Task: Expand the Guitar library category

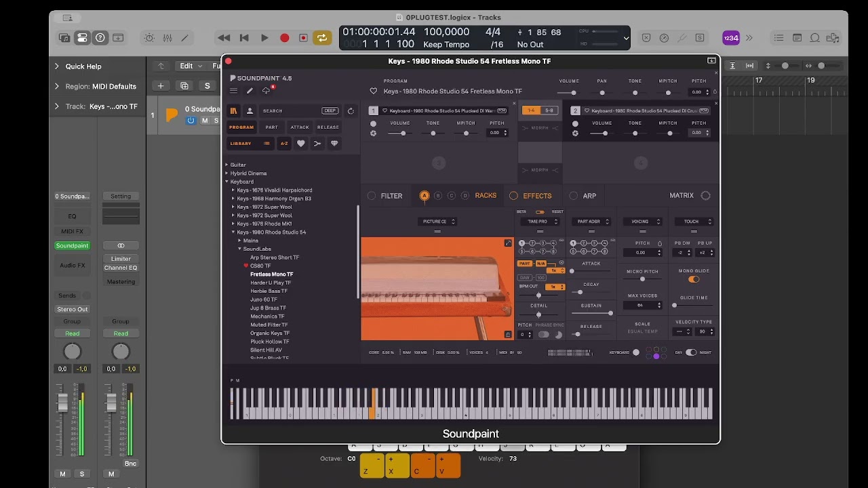Action: [x=227, y=165]
